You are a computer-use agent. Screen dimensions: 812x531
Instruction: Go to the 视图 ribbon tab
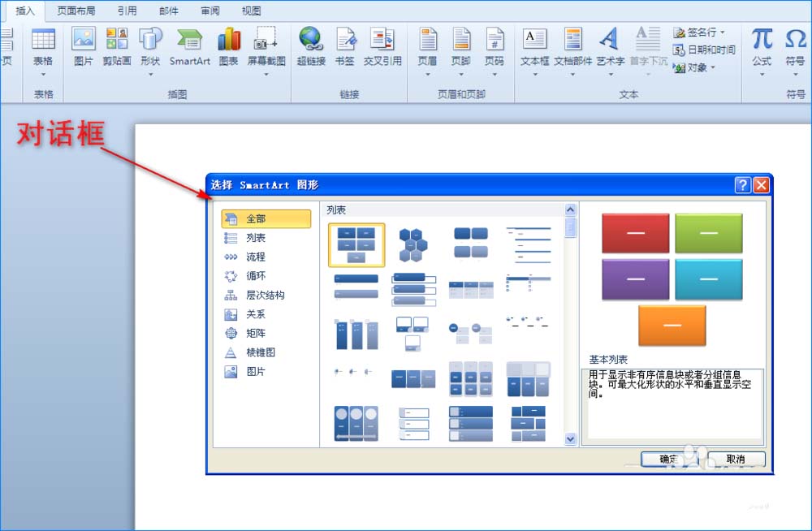251,11
